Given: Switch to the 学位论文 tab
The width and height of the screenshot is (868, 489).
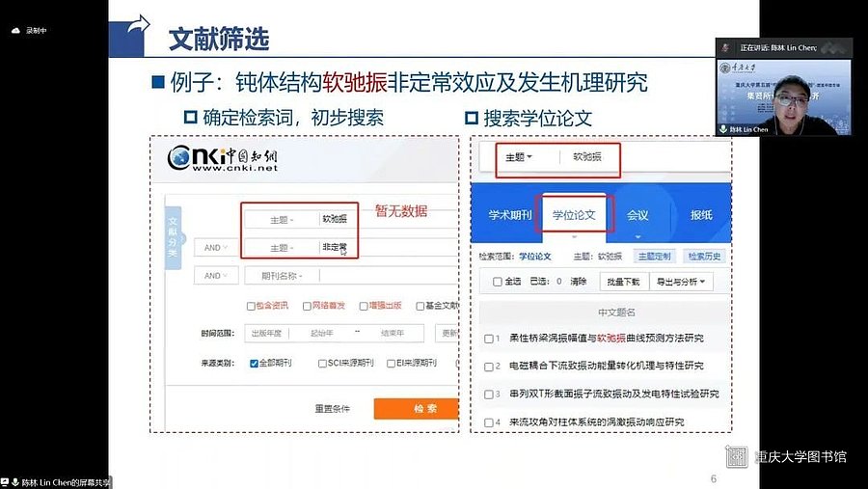Looking at the screenshot, I should click(574, 214).
